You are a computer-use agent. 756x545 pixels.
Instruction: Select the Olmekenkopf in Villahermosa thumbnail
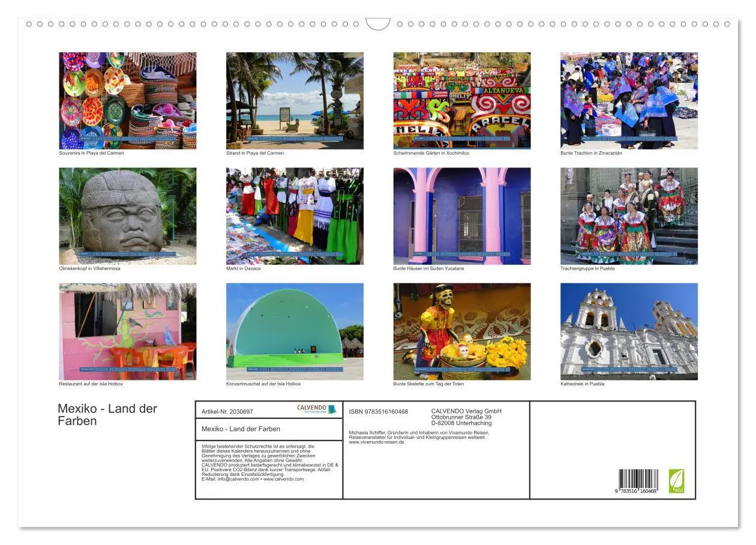[x=128, y=216]
